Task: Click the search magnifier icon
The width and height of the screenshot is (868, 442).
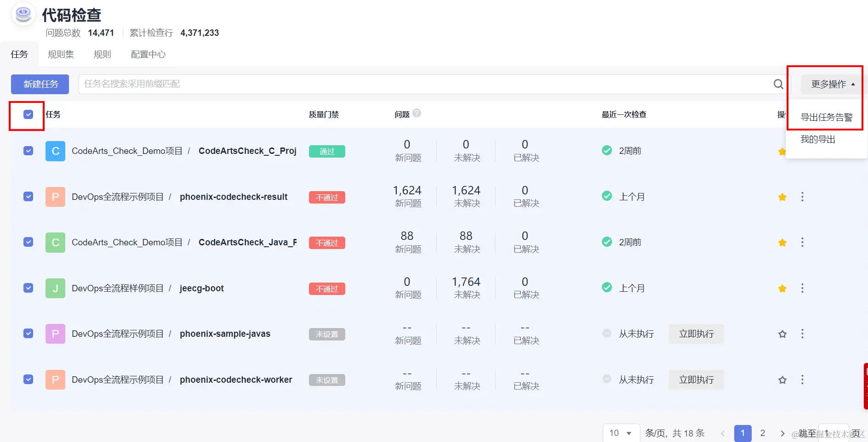Action: point(778,84)
